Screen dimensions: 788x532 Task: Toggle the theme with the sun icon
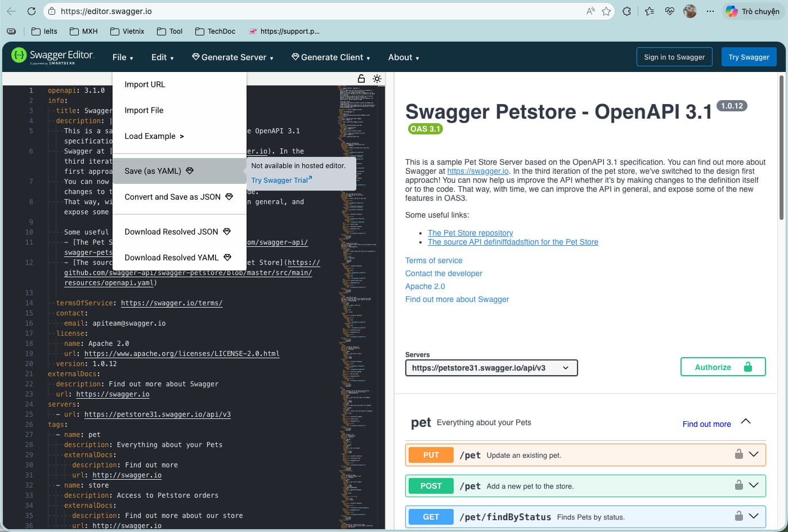point(377,79)
